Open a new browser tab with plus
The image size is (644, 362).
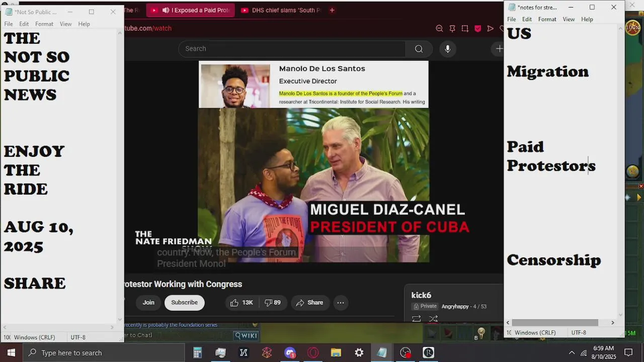pos(332,10)
